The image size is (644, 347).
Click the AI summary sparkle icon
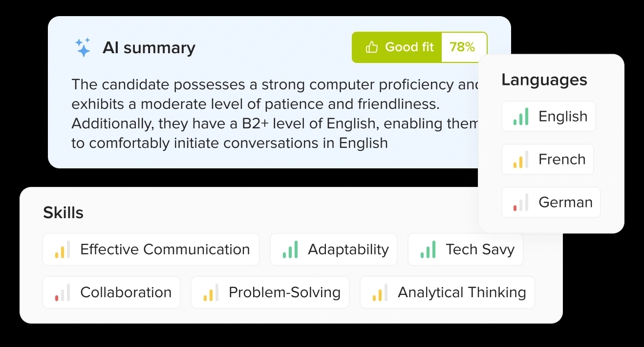click(x=83, y=47)
